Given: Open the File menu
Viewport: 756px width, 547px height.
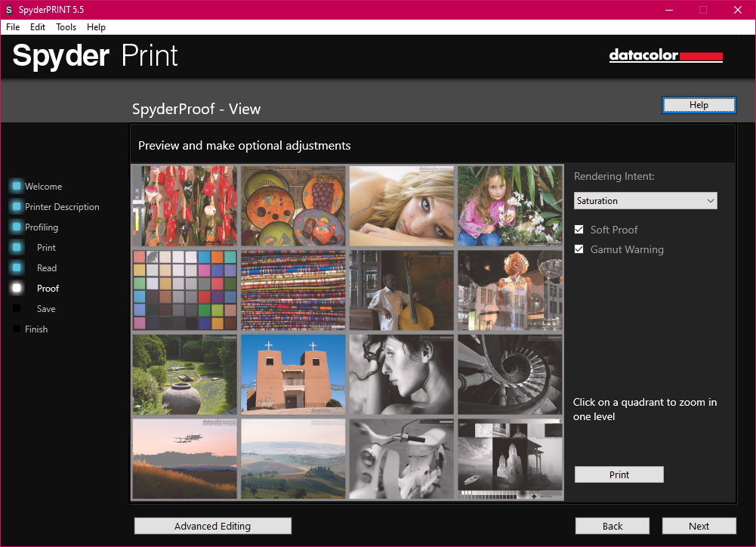Looking at the screenshot, I should (13, 27).
